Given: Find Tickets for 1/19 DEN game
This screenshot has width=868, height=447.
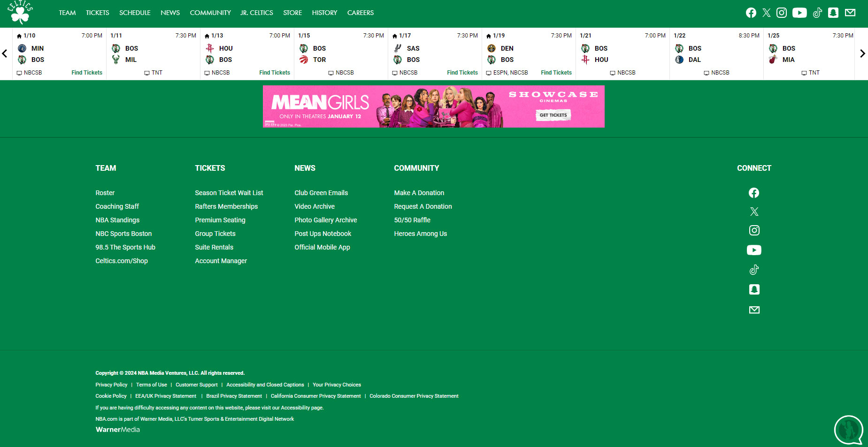Looking at the screenshot, I should coord(556,73).
